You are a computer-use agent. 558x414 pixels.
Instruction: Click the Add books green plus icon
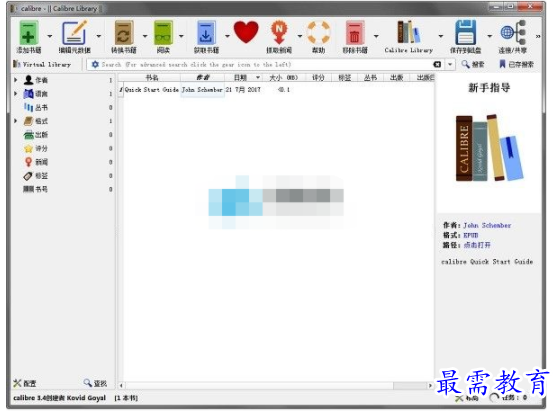click(29, 33)
